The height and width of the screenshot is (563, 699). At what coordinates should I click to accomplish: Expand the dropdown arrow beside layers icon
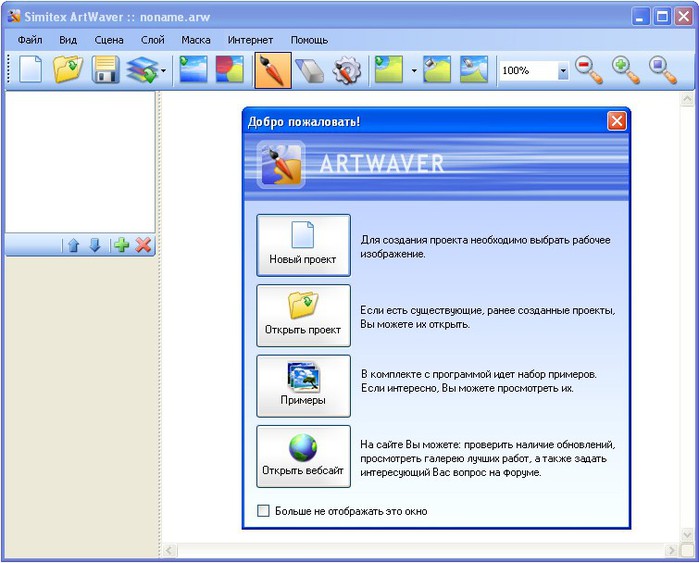pyautogui.click(x=163, y=71)
